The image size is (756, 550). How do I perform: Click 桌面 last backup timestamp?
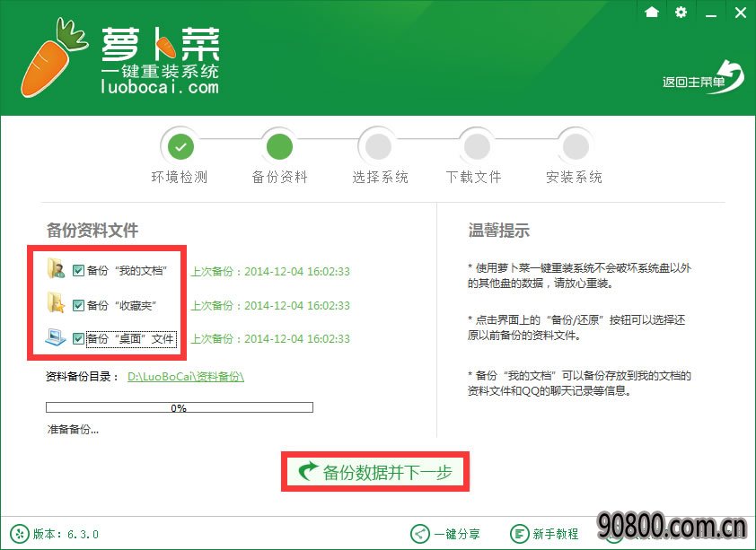(x=270, y=339)
